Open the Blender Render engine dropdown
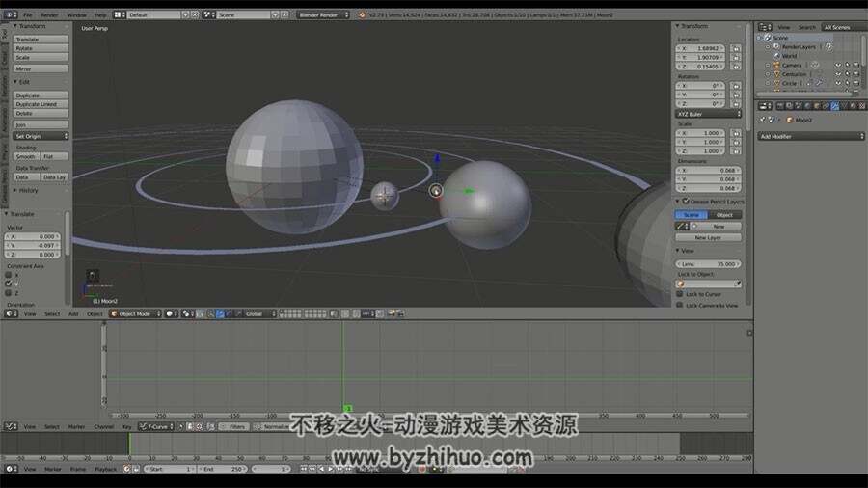868x488 pixels. click(x=323, y=14)
